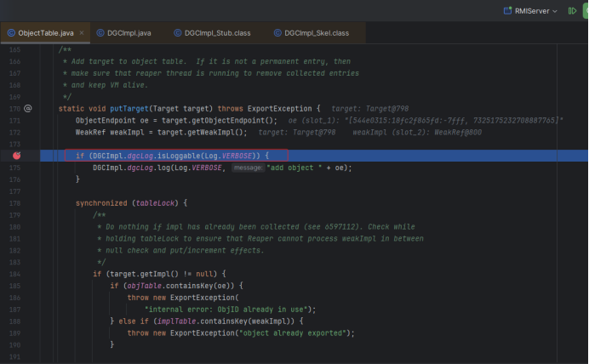Click the RMIServer run configuration icon
Screen dimensions: 589x364
pos(507,10)
